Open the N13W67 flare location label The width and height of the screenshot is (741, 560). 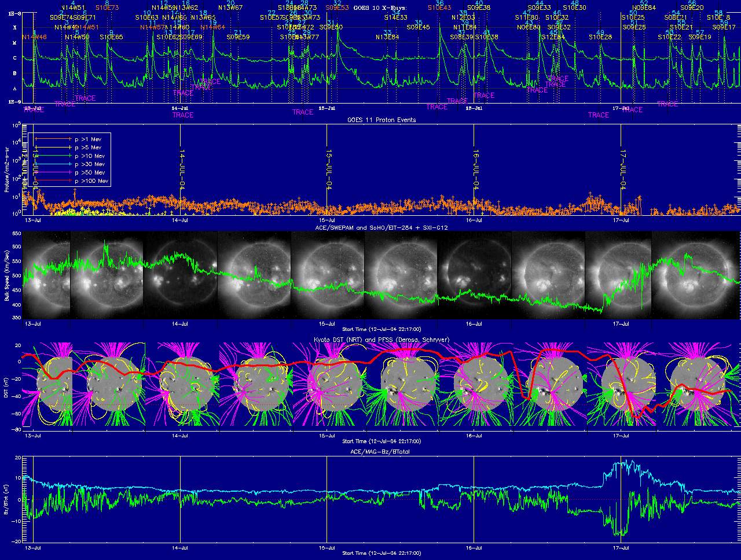(230, 8)
